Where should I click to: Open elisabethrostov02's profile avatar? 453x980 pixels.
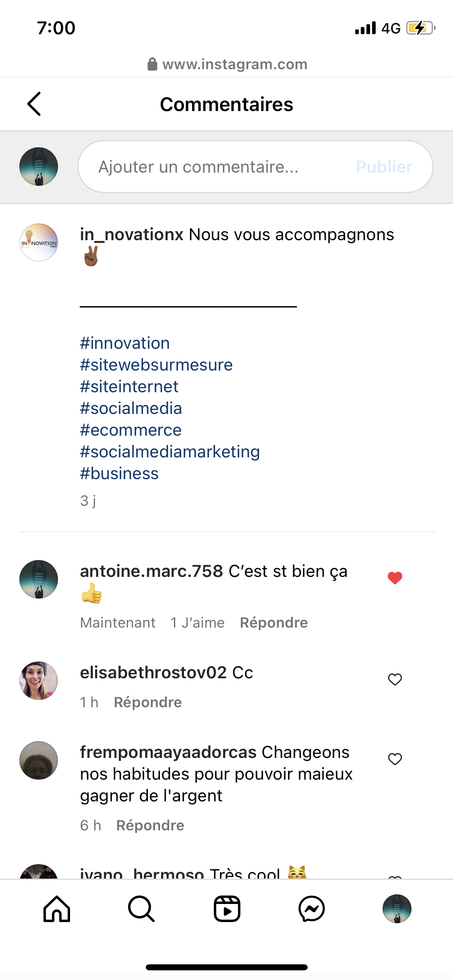click(x=39, y=680)
